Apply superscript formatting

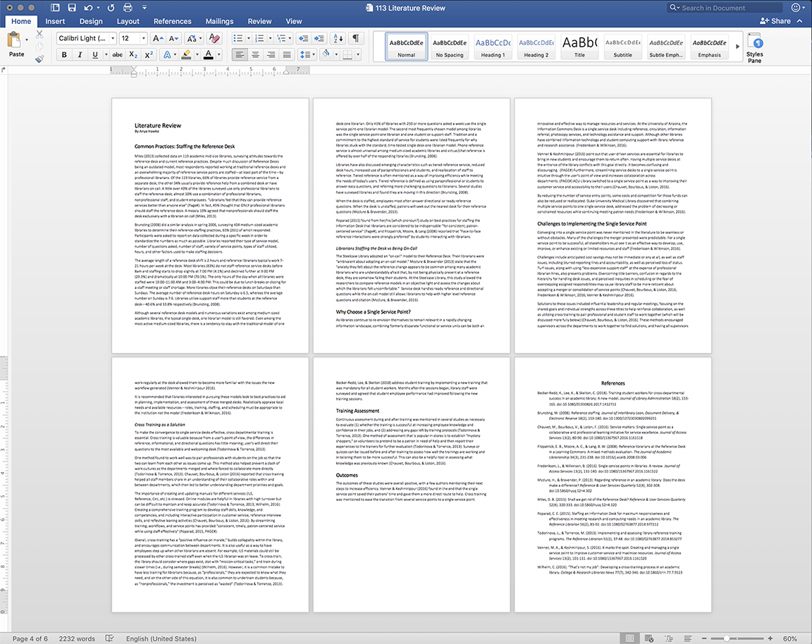(x=149, y=54)
